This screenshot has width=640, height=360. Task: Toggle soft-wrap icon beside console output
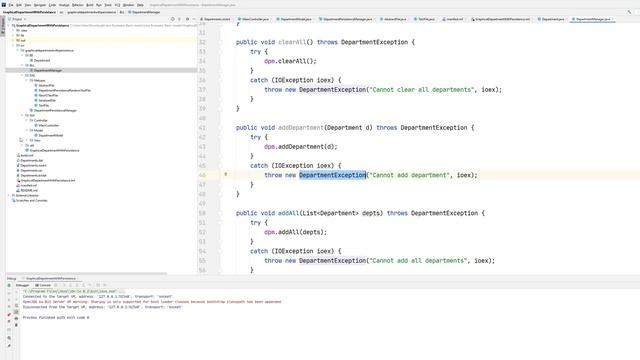pyautogui.click(x=16, y=306)
